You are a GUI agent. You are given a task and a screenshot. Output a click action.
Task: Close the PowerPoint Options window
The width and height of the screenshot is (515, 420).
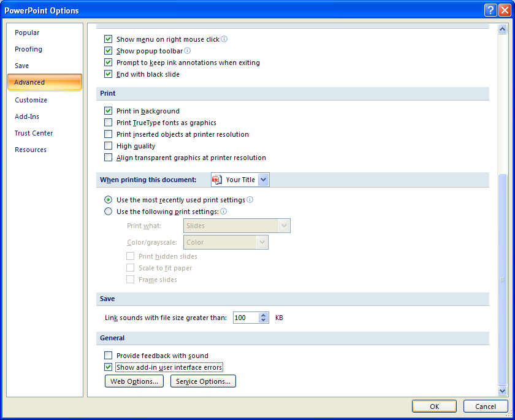click(505, 10)
